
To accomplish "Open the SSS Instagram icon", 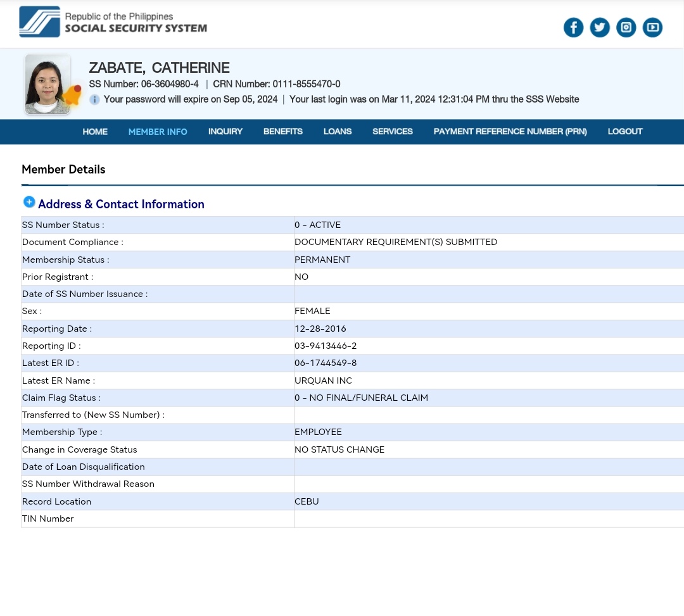I will click(626, 27).
